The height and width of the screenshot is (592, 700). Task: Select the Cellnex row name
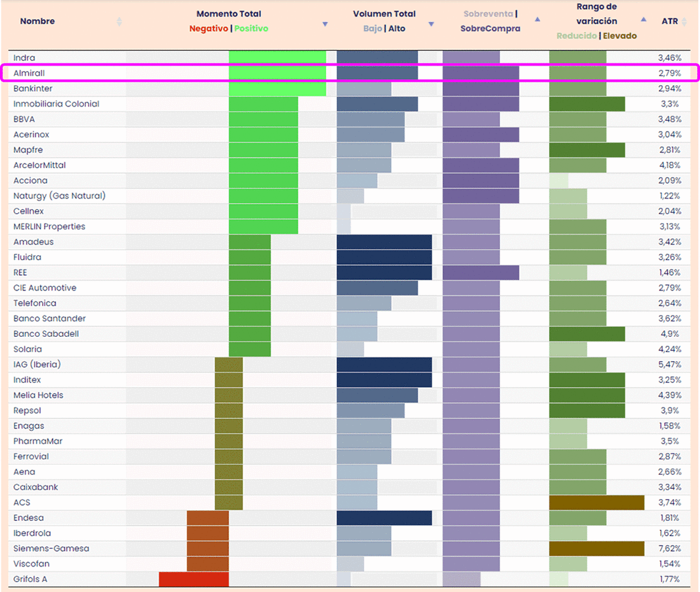pos(28,211)
